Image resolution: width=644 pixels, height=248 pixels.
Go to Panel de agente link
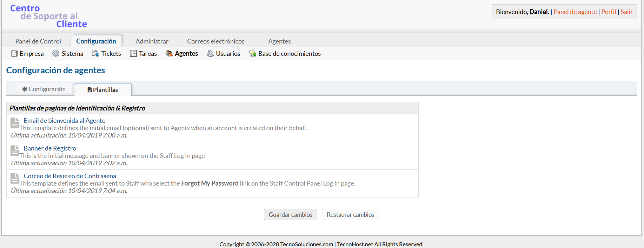(x=575, y=12)
